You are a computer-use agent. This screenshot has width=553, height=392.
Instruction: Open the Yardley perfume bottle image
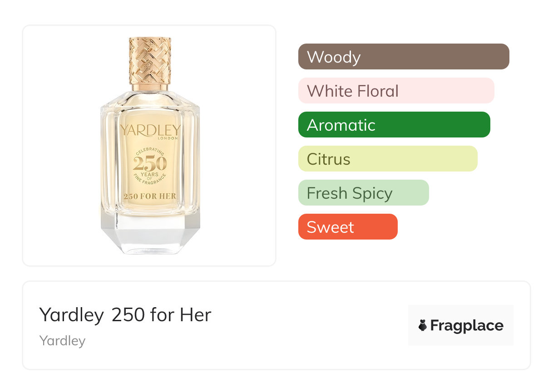point(149,146)
